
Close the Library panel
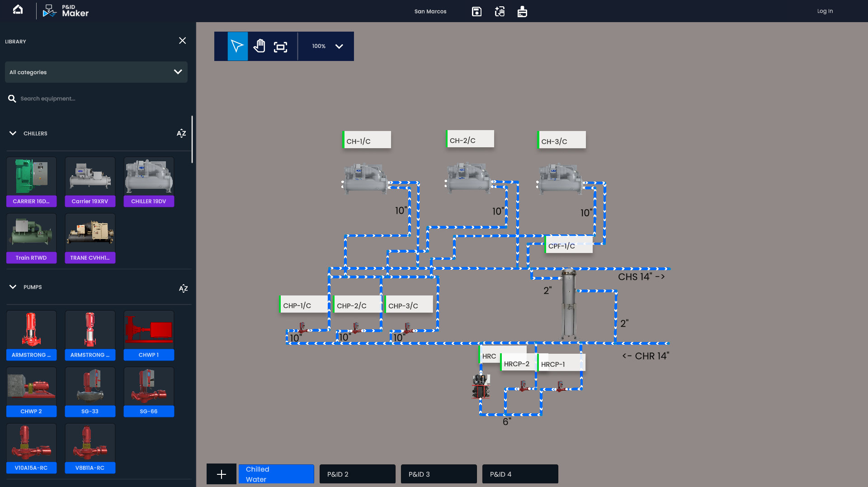click(x=182, y=41)
